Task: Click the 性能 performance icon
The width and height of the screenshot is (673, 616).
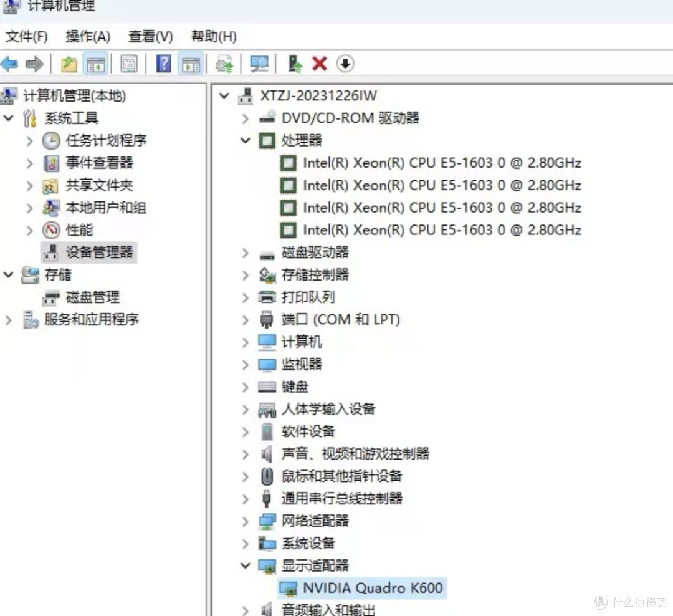Action: 51,230
